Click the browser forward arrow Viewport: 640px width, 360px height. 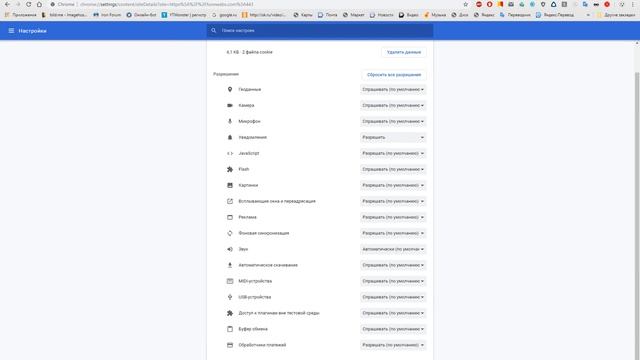(18, 4)
